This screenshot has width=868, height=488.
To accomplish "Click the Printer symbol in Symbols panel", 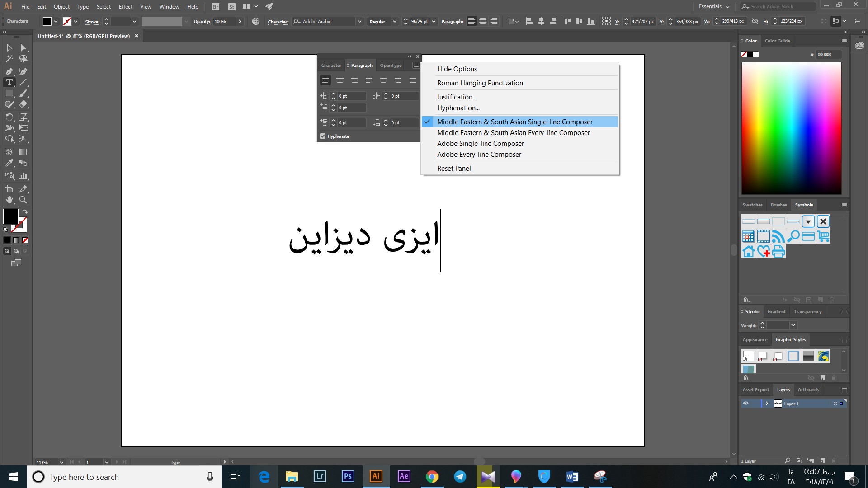I will (778, 251).
